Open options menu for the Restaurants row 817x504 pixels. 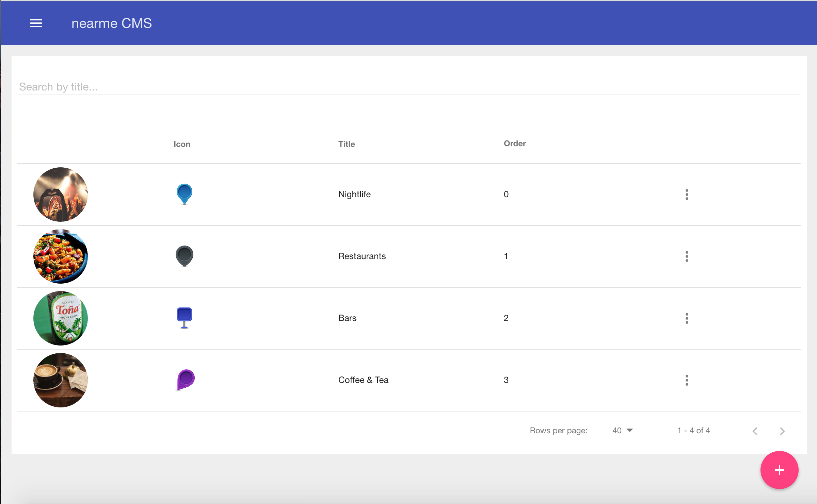687,256
